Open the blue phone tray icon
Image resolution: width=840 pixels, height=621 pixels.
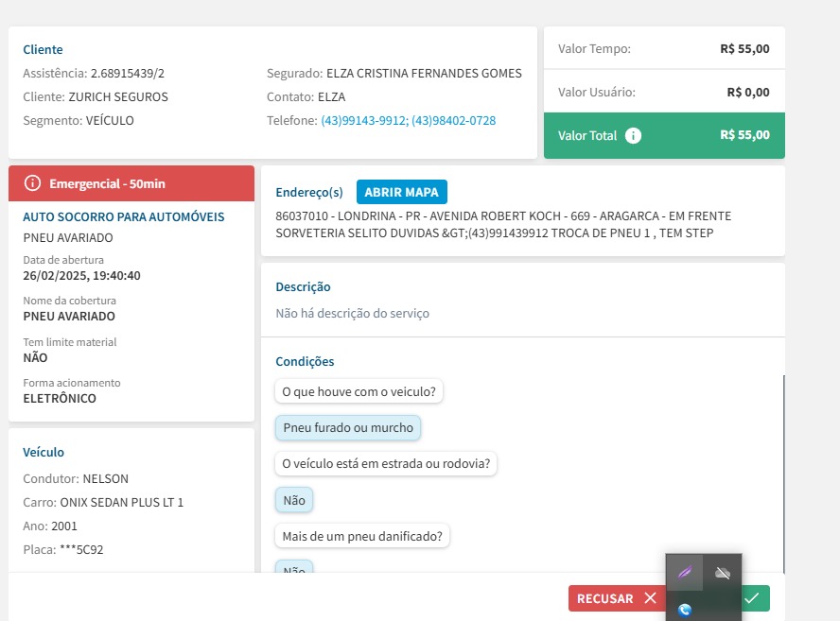coord(684,610)
